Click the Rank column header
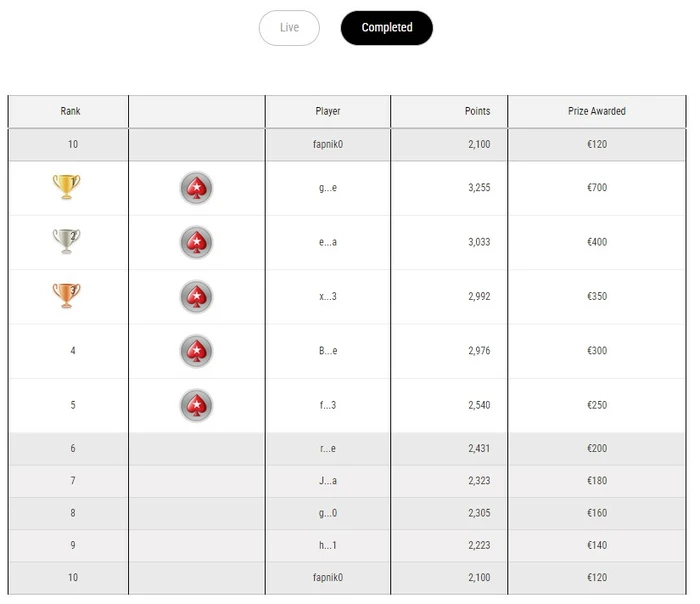 [x=70, y=111]
